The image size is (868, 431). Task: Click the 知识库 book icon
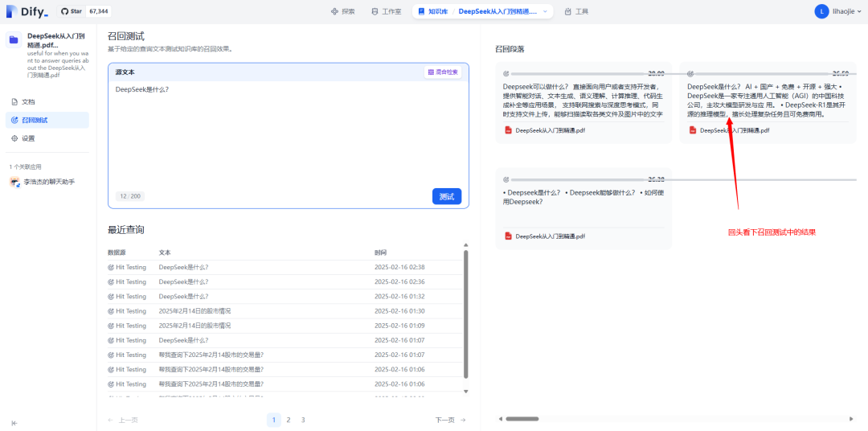421,11
